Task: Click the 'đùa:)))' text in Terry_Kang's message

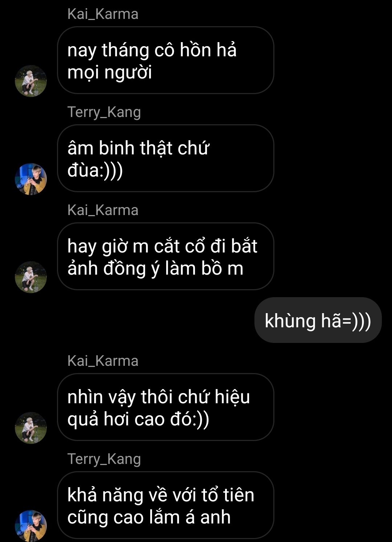Action: tap(95, 170)
